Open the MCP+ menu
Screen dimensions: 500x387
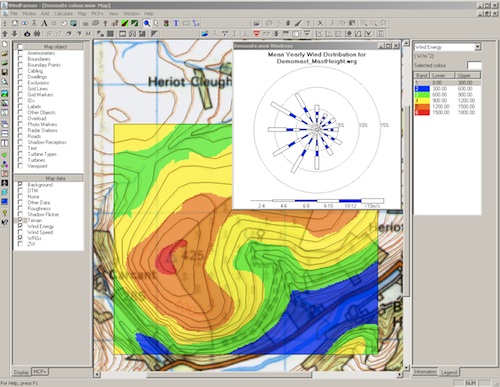click(x=98, y=14)
